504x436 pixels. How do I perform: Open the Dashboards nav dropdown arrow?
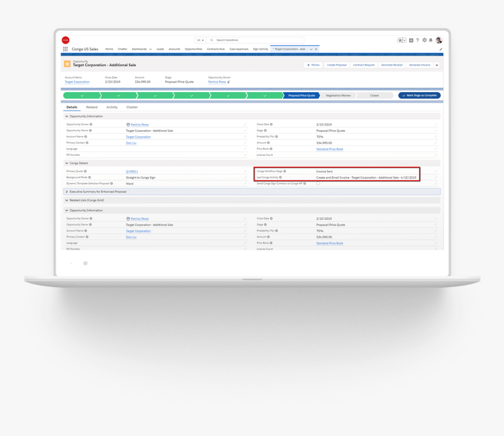151,49
